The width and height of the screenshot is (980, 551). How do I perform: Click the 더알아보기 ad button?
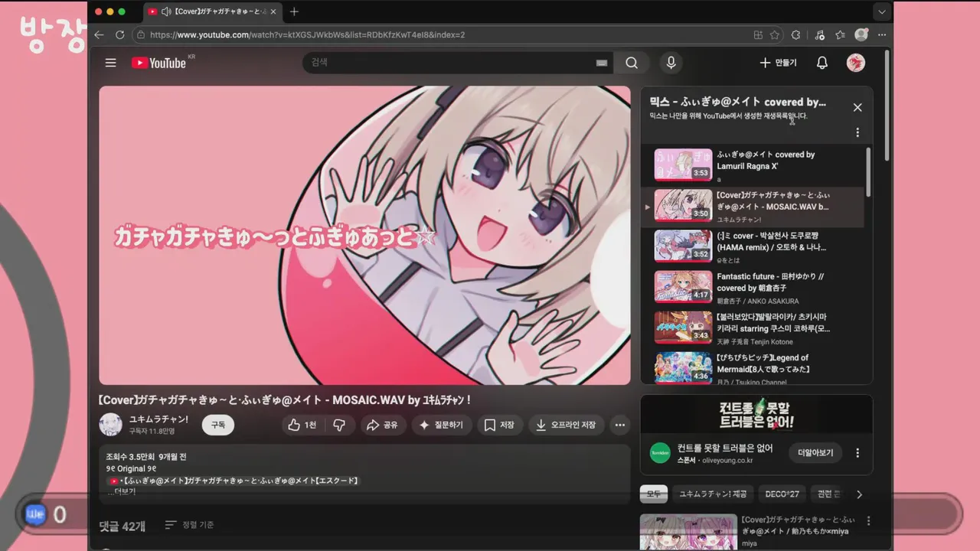tap(815, 452)
